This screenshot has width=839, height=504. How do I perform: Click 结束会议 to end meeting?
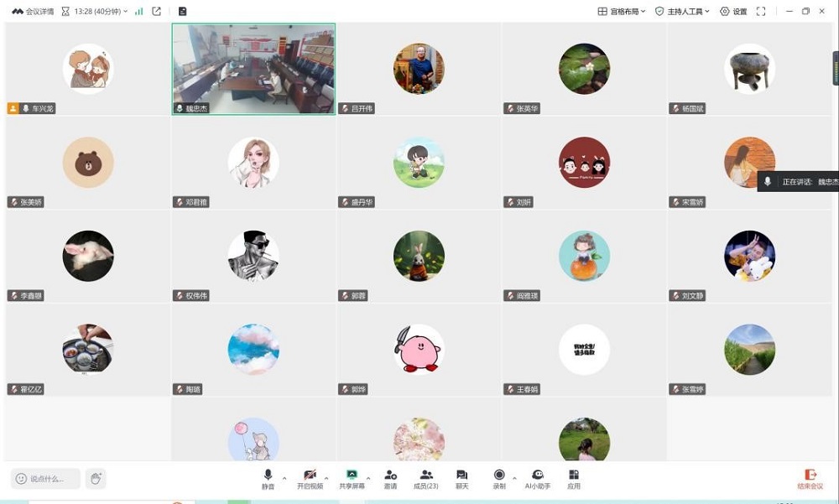(810, 479)
